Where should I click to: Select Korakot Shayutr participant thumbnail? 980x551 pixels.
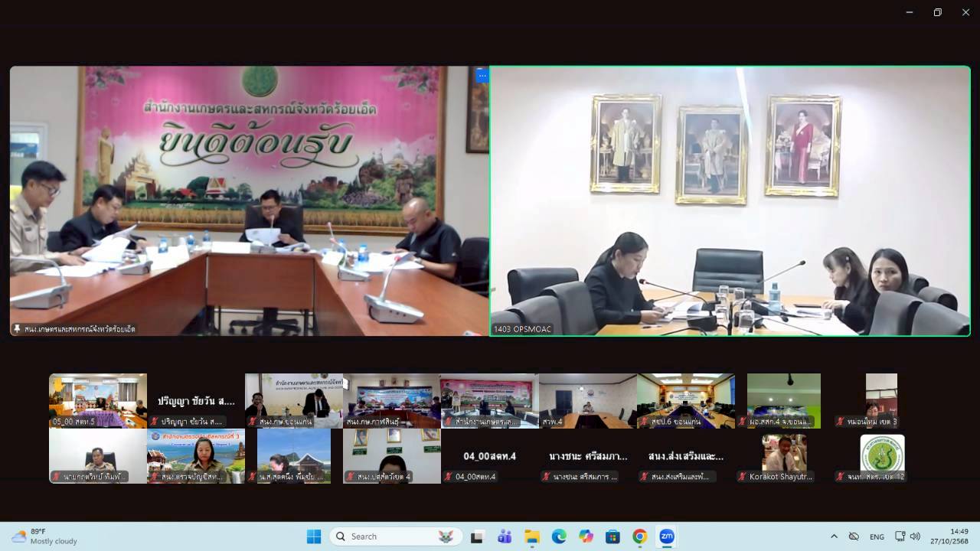coord(784,458)
